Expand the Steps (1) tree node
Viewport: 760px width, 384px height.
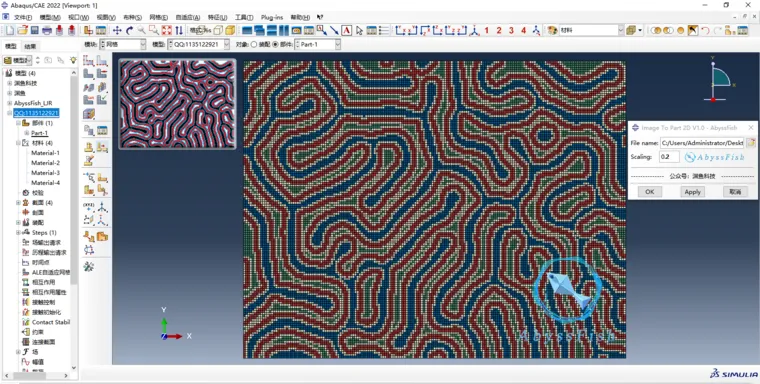click(18, 233)
